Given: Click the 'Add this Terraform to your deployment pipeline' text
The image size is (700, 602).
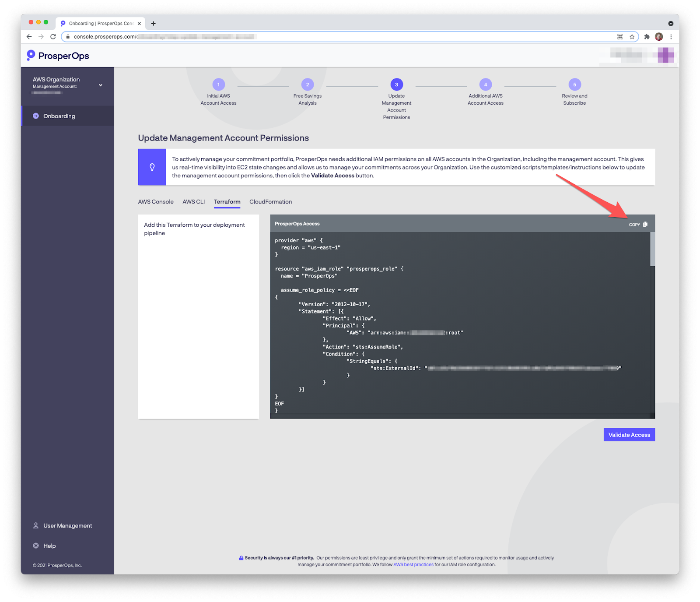Looking at the screenshot, I should point(194,229).
